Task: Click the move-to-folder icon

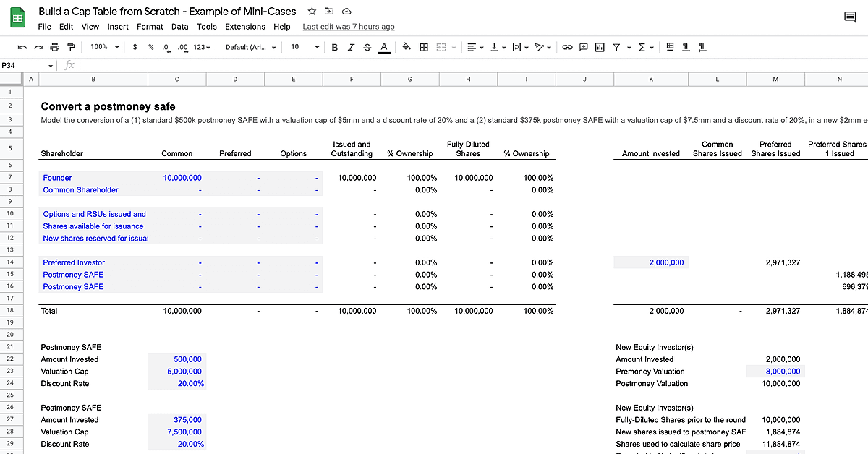Action: pyautogui.click(x=329, y=12)
